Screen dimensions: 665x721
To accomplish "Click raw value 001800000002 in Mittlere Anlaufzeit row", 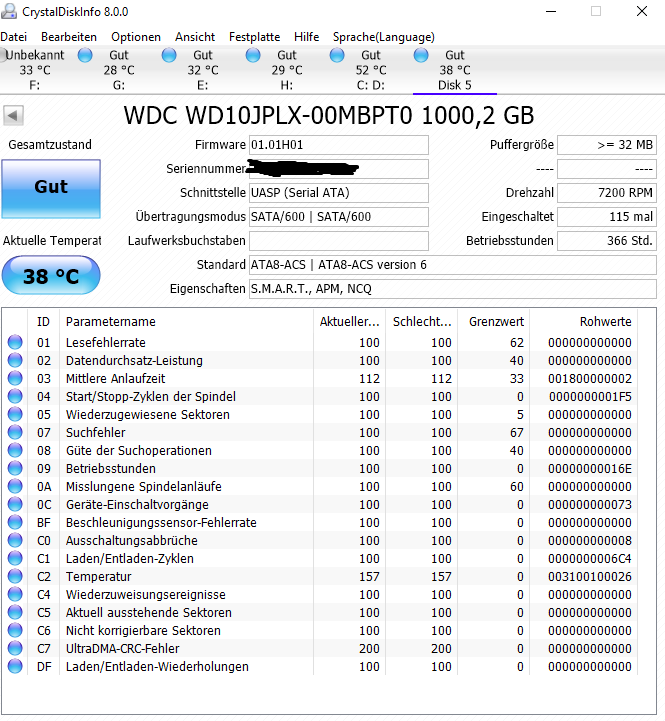I will point(590,378).
